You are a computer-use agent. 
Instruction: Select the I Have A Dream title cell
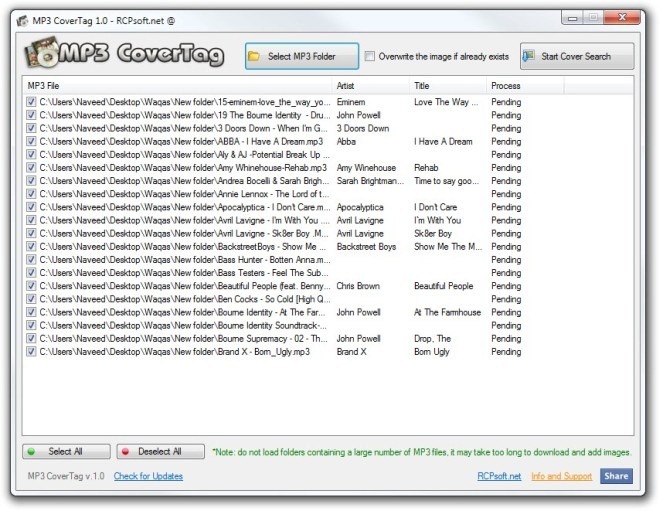pos(443,141)
